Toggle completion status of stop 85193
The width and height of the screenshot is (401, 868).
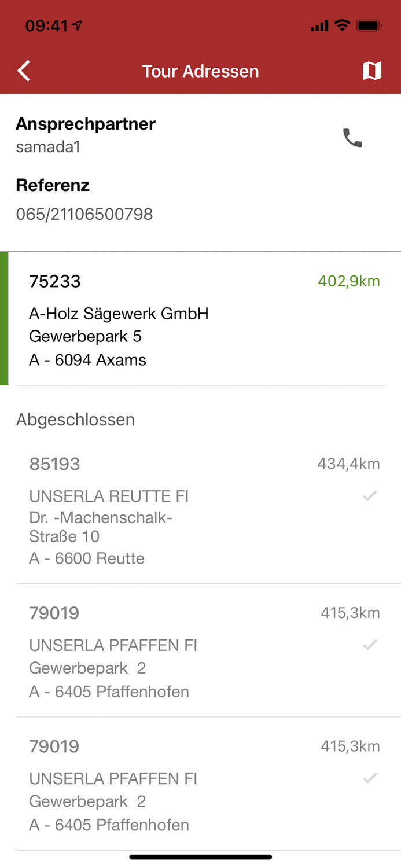pyautogui.click(x=203, y=509)
